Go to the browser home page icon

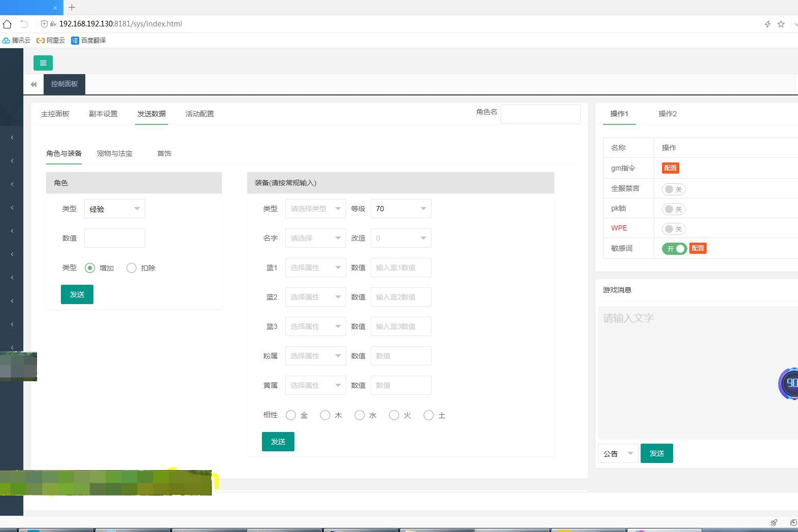[7, 24]
